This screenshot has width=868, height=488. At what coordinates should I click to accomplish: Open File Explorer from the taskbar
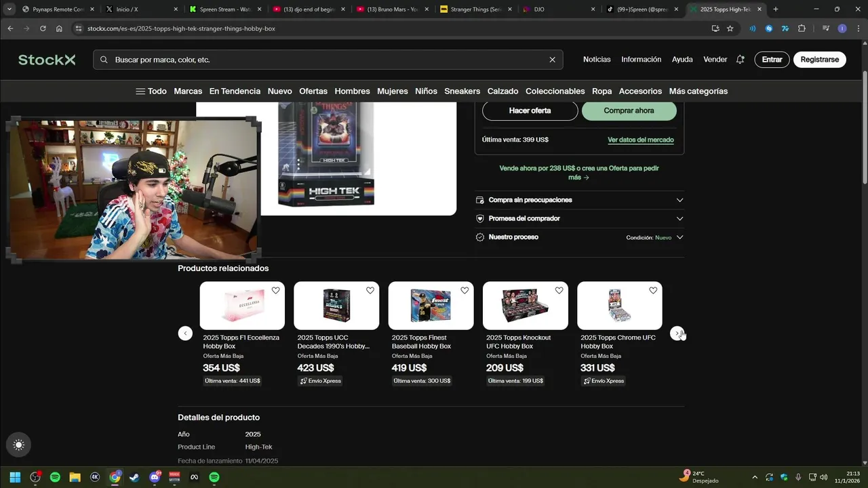[x=75, y=477]
